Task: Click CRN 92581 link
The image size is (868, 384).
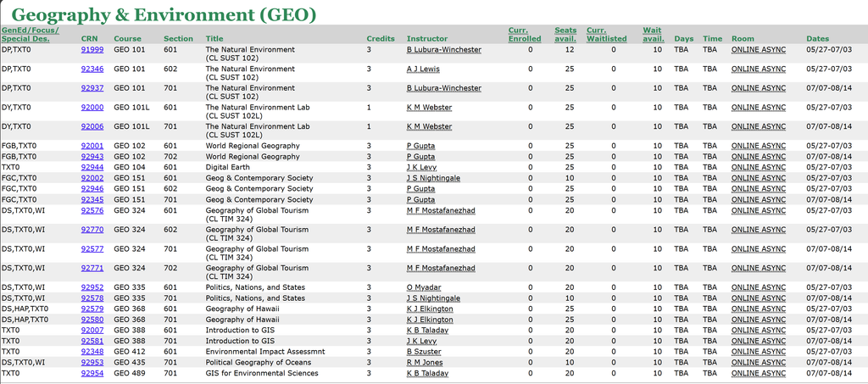Action: pos(92,341)
